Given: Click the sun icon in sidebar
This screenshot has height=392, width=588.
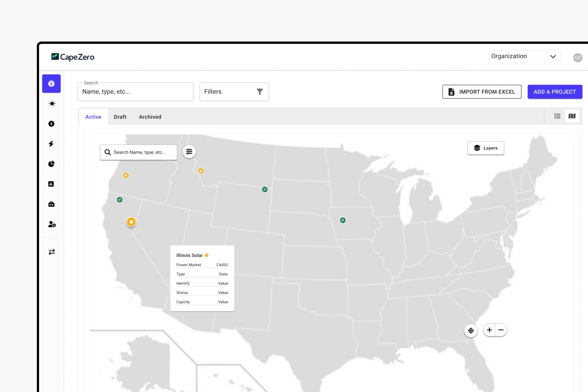Looking at the screenshot, I should tap(52, 104).
